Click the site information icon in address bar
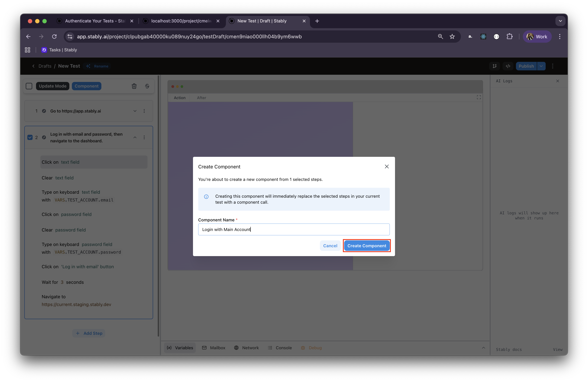The width and height of the screenshot is (588, 382). (x=70, y=37)
